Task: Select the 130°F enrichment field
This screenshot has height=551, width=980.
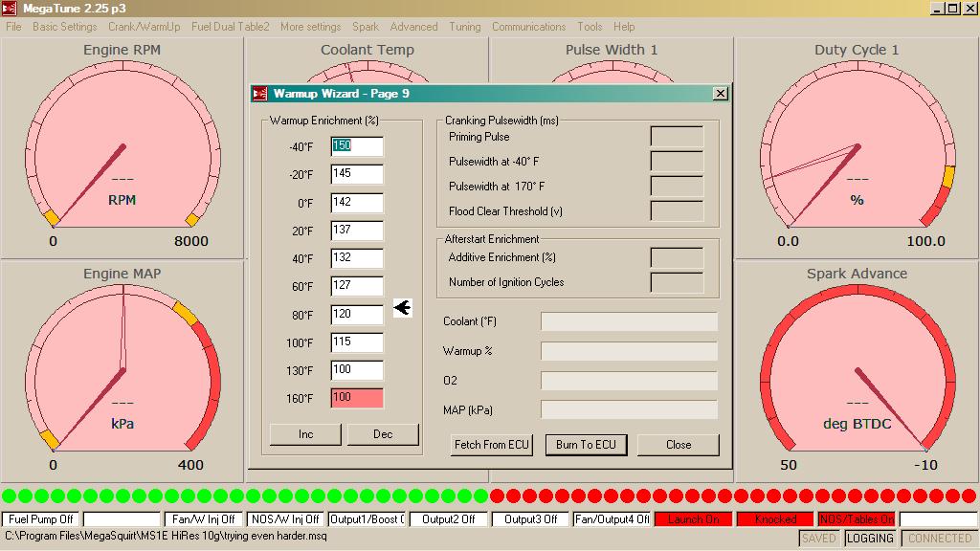Action: pyautogui.click(x=357, y=370)
